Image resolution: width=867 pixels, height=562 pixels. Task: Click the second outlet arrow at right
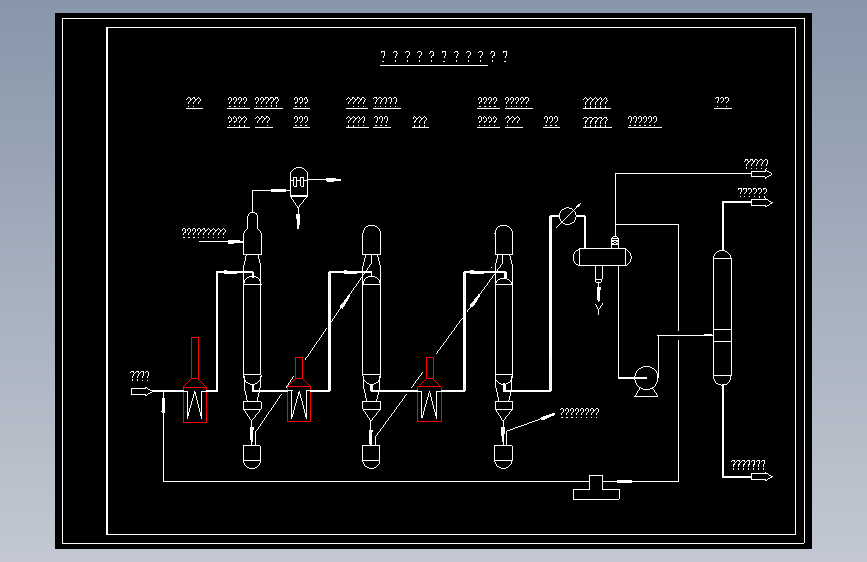click(761, 203)
